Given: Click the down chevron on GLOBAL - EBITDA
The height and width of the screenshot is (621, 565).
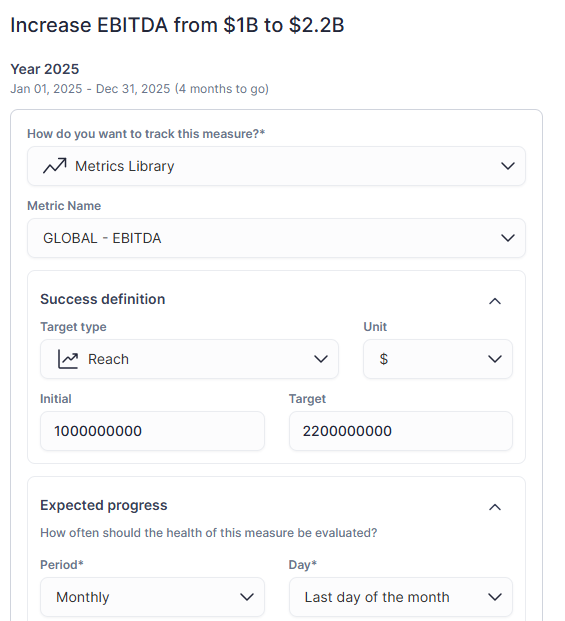Looking at the screenshot, I should (x=508, y=238).
